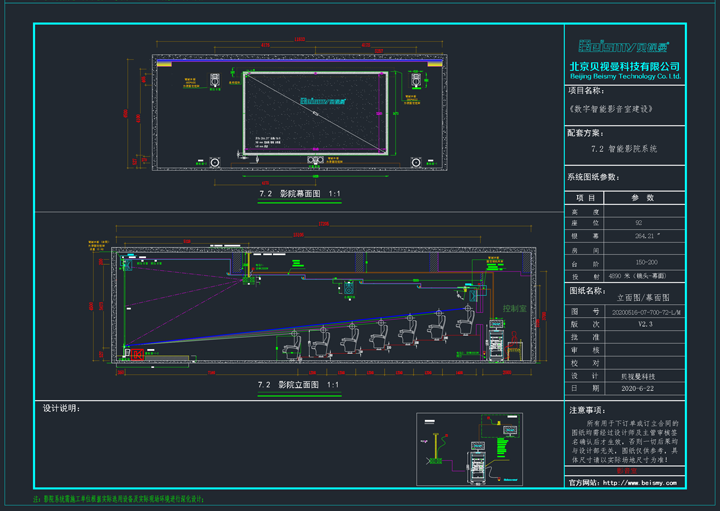Click the step value 150-200
Image resolution: width=720 pixels, height=511 pixels.
coord(646,262)
